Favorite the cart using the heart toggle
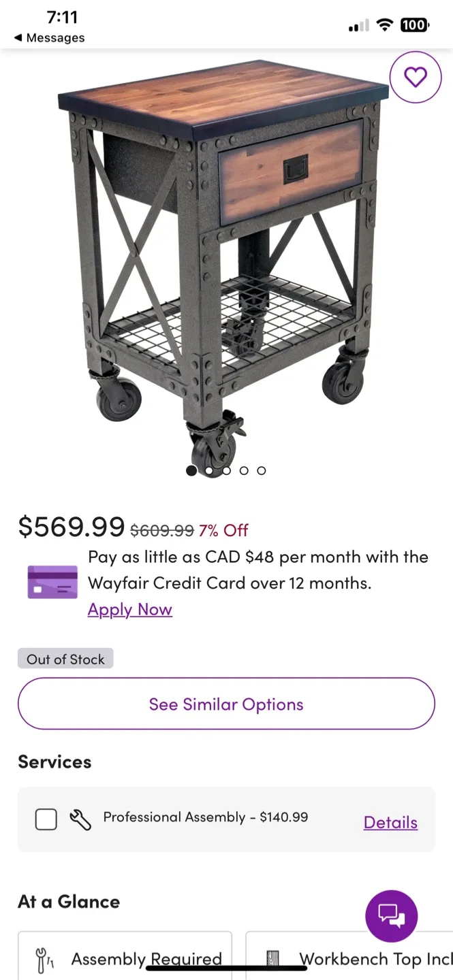453x980 pixels. pyautogui.click(x=416, y=77)
